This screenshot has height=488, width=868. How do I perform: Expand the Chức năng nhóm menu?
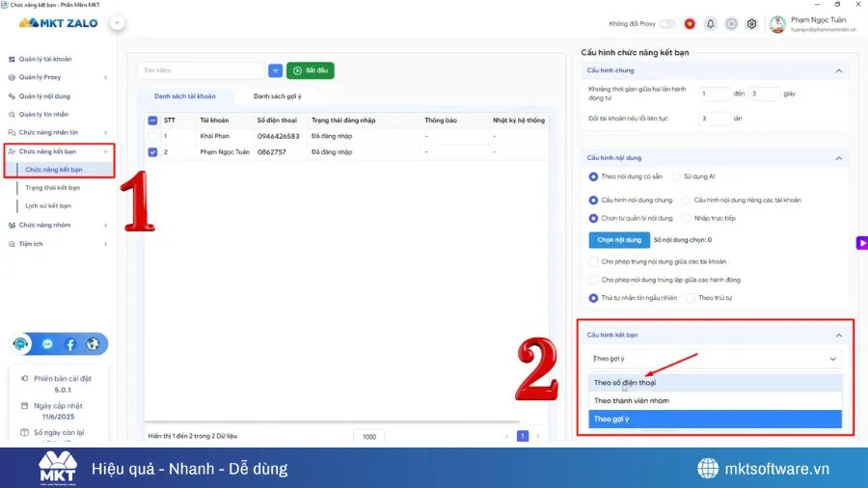[106, 225]
